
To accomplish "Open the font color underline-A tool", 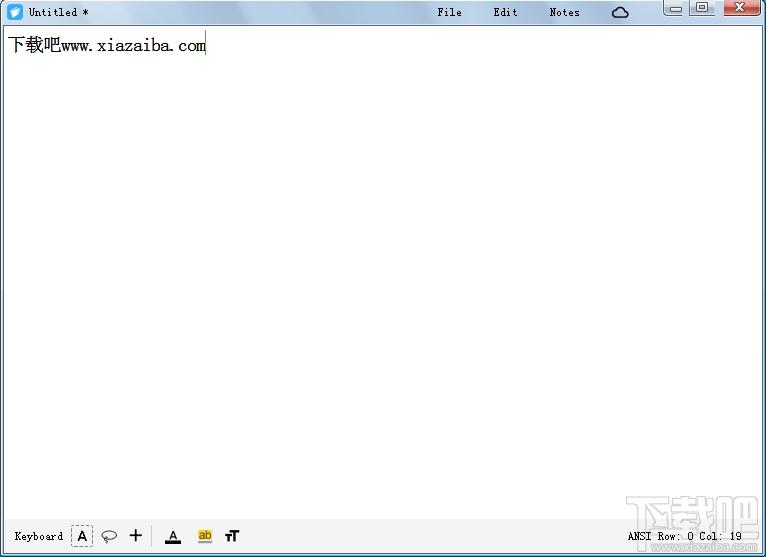I will [x=173, y=536].
